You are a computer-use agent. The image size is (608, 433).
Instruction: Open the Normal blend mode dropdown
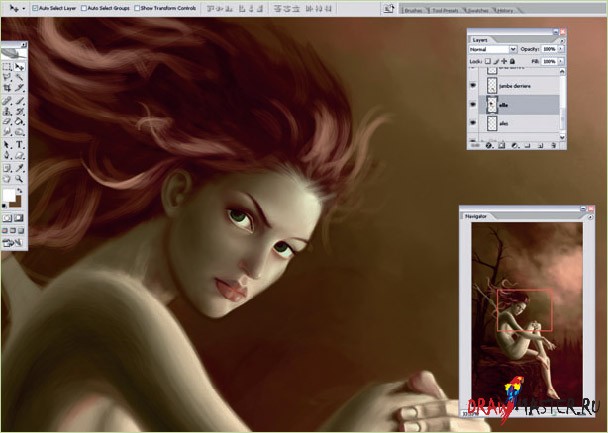click(x=493, y=49)
